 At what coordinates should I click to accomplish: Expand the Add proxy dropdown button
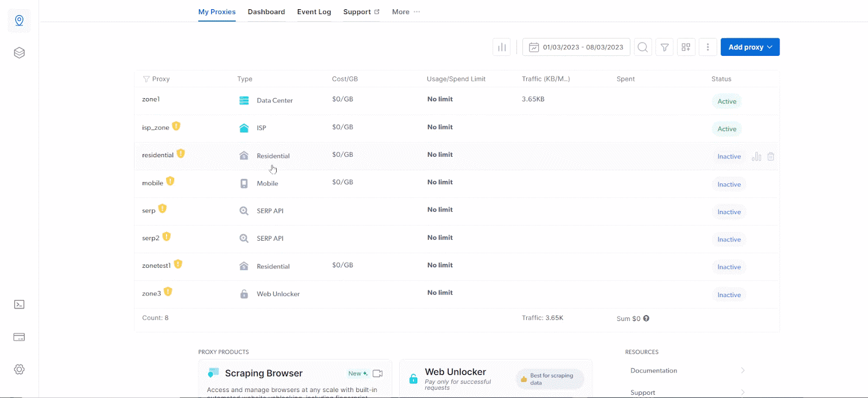[750, 47]
